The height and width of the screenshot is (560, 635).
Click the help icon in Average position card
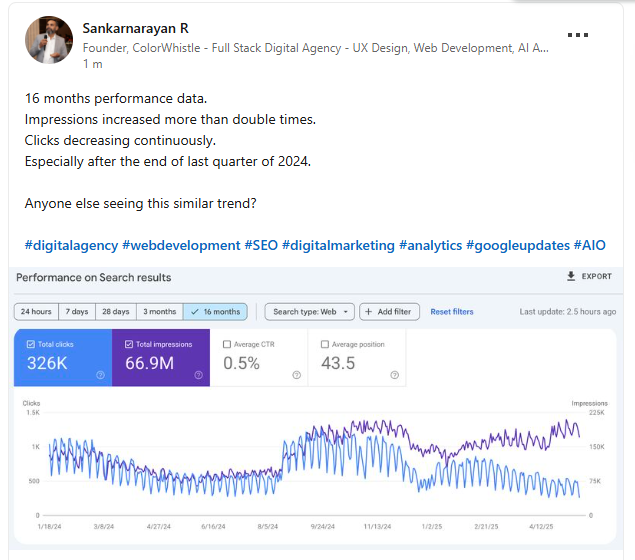(x=394, y=375)
